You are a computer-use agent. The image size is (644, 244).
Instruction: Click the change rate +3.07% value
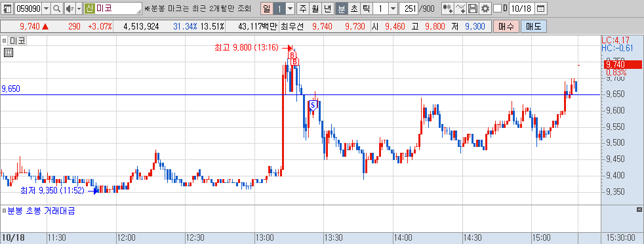pyautogui.click(x=100, y=27)
